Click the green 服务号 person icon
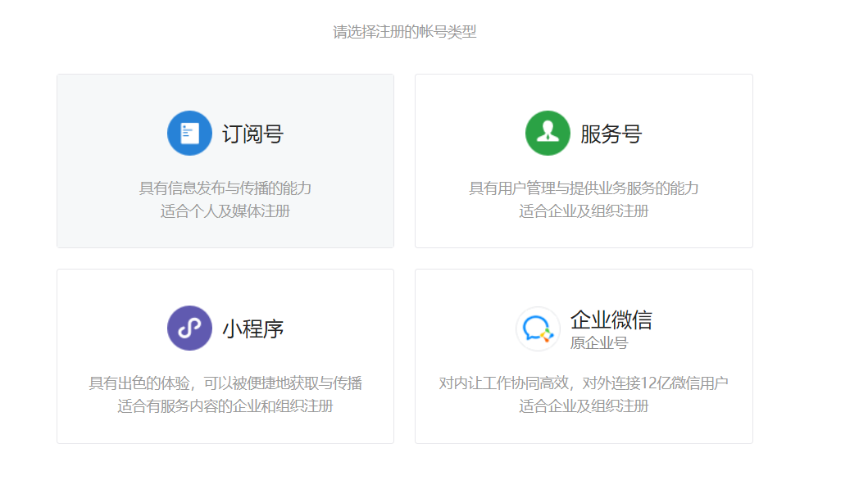Screen dimensions: 868x503 [548, 133]
